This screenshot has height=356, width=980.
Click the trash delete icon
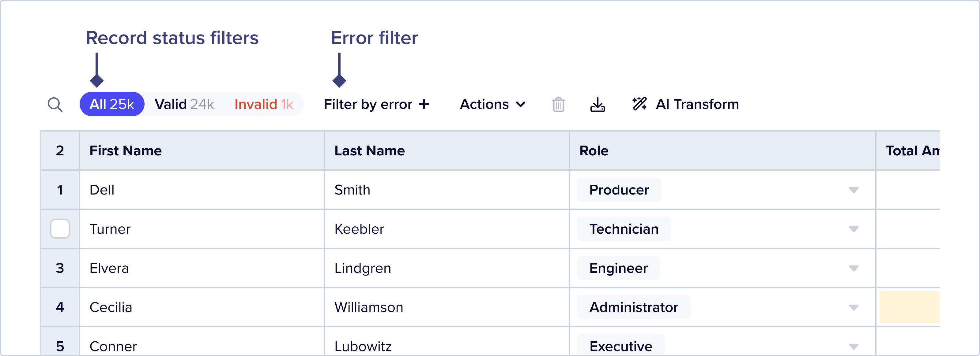[558, 105]
